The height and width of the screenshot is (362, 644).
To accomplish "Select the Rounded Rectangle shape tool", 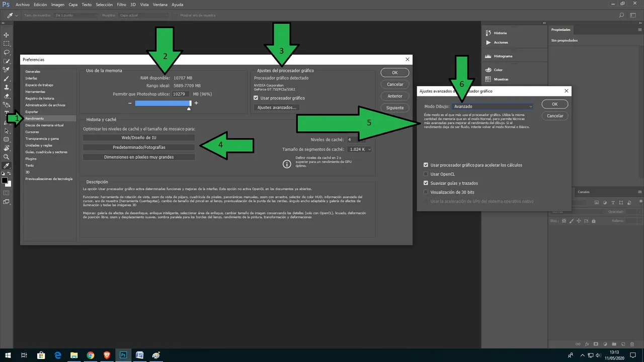I will point(7,139).
